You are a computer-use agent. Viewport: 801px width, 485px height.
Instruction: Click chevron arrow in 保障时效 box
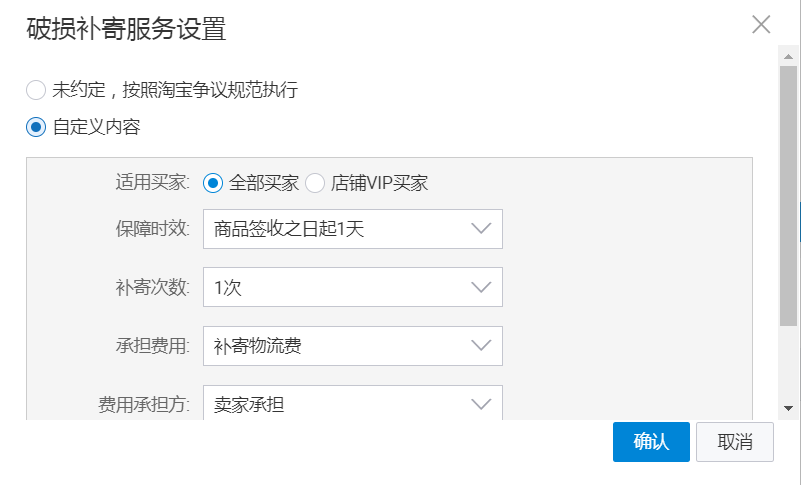480,229
